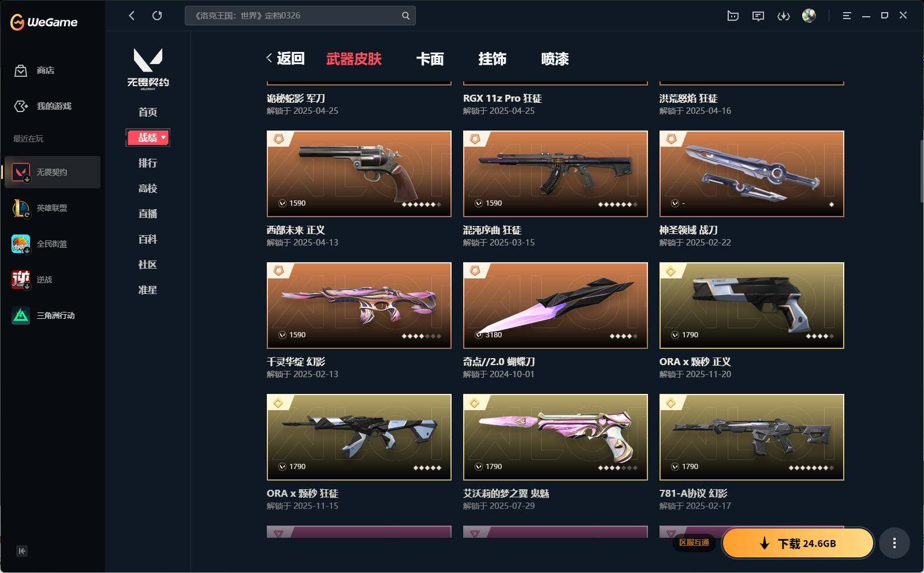Click the vertical scrollbar of skin list
This screenshot has width=924, height=573.
point(921,170)
